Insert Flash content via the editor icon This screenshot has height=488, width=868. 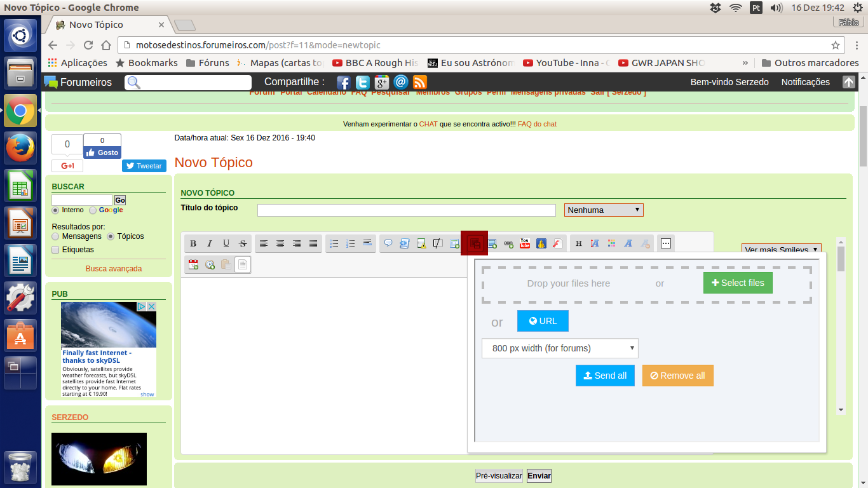pyautogui.click(x=558, y=243)
